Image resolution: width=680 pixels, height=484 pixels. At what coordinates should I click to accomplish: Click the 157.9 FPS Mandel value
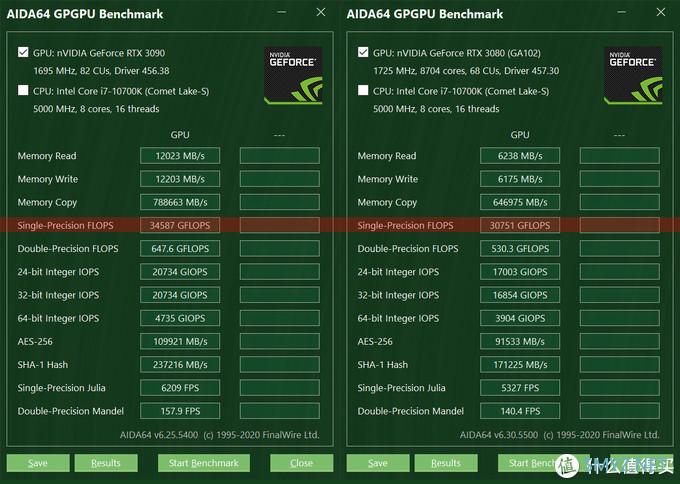[x=180, y=411]
